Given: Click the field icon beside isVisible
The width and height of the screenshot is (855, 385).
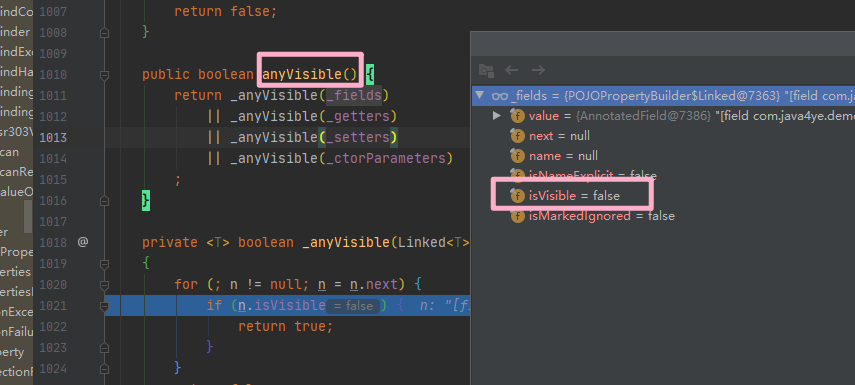Looking at the screenshot, I should coord(517,195).
